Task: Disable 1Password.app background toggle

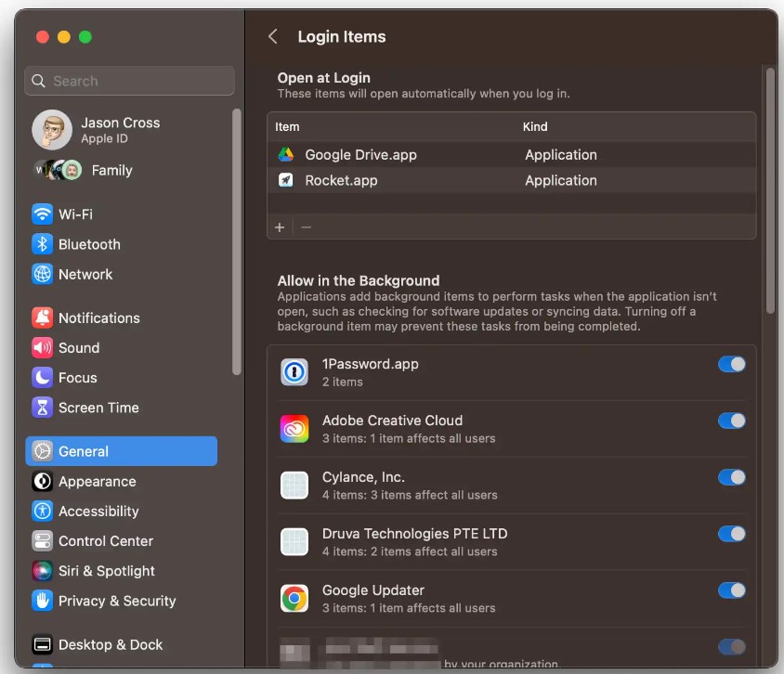Action: point(731,364)
